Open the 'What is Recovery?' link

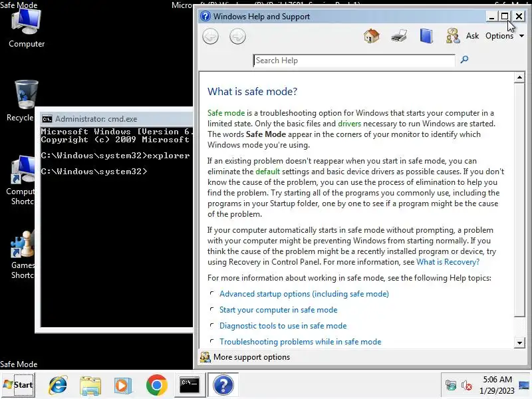(x=448, y=262)
